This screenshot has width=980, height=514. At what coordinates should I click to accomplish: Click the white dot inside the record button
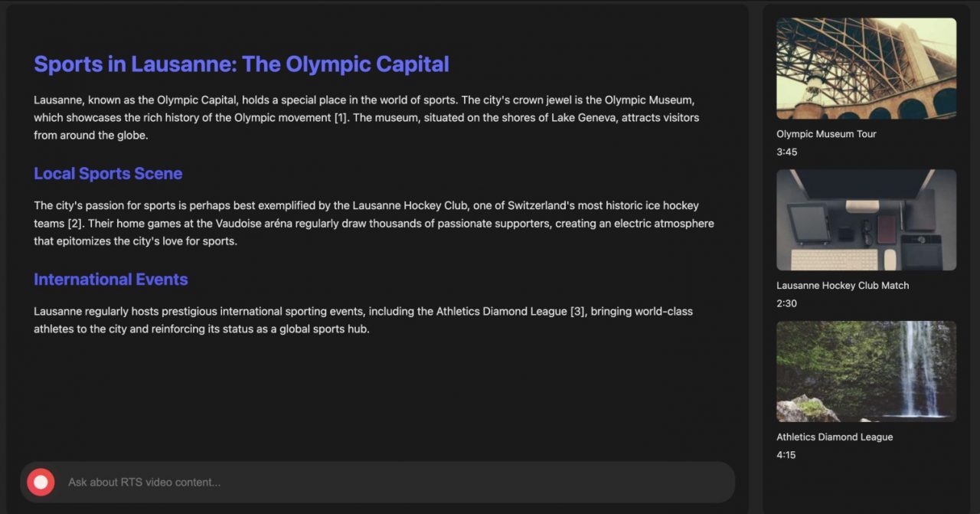click(x=41, y=482)
